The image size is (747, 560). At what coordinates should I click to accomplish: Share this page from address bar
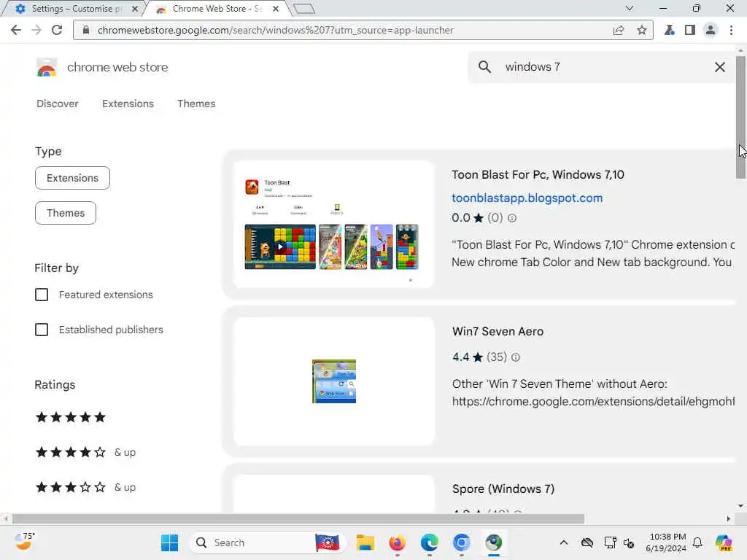tap(619, 30)
